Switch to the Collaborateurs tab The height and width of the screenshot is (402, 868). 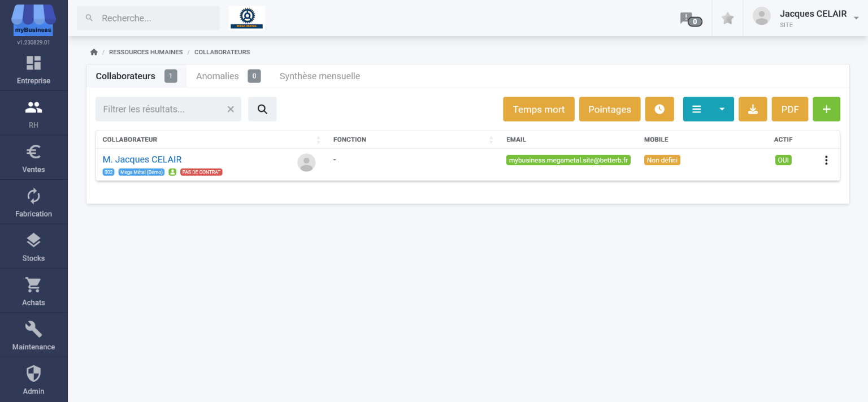pyautogui.click(x=136, y=76)
